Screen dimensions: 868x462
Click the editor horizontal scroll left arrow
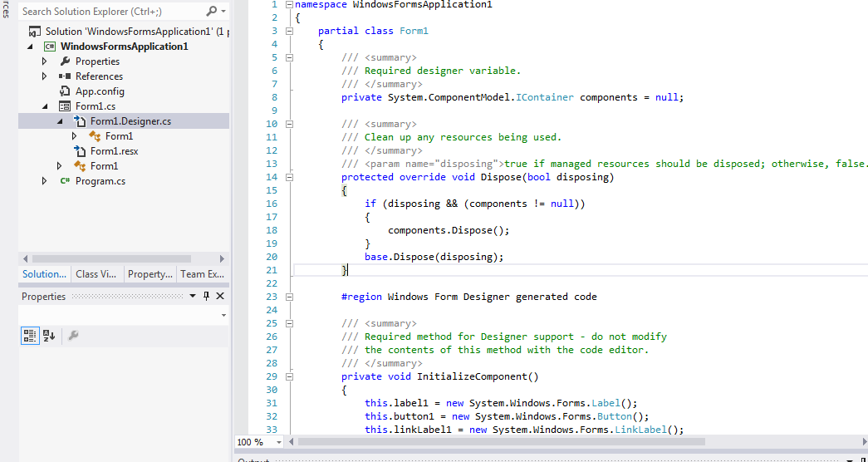click(x=292, y=442)
